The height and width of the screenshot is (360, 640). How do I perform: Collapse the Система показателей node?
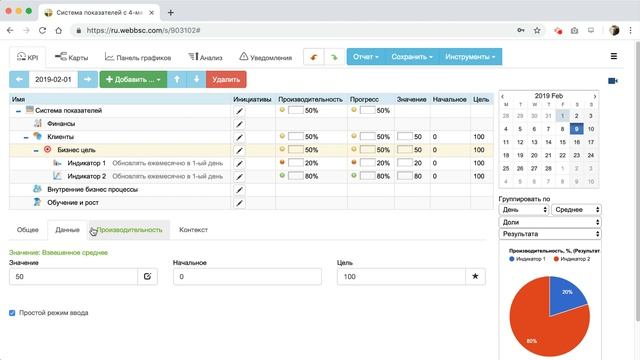(x=18, y=111)
